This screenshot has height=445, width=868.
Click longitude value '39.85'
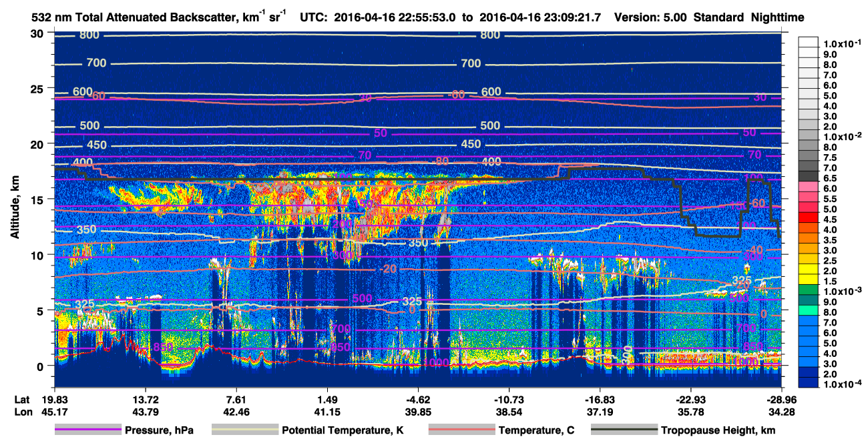pyautogui.click(x=418, y=412)
